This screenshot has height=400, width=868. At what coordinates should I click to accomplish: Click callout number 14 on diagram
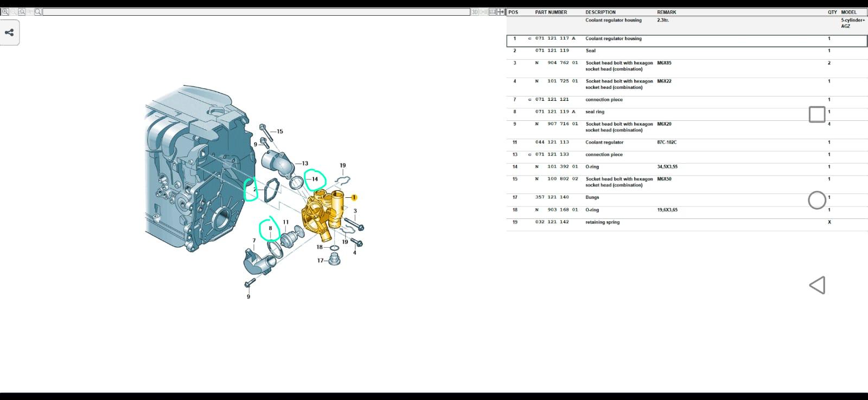pos(315,179)
